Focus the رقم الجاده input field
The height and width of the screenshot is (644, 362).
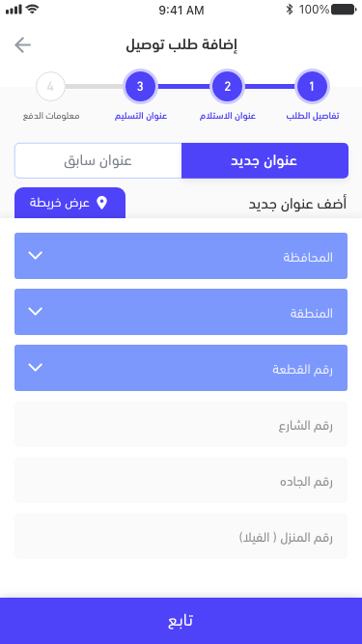181,480
